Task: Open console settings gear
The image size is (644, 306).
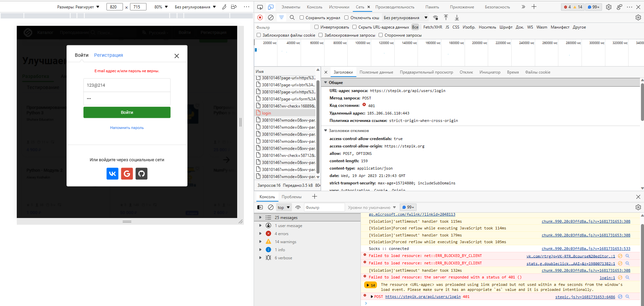Action: pyautogui.click(x=638, y=207)
